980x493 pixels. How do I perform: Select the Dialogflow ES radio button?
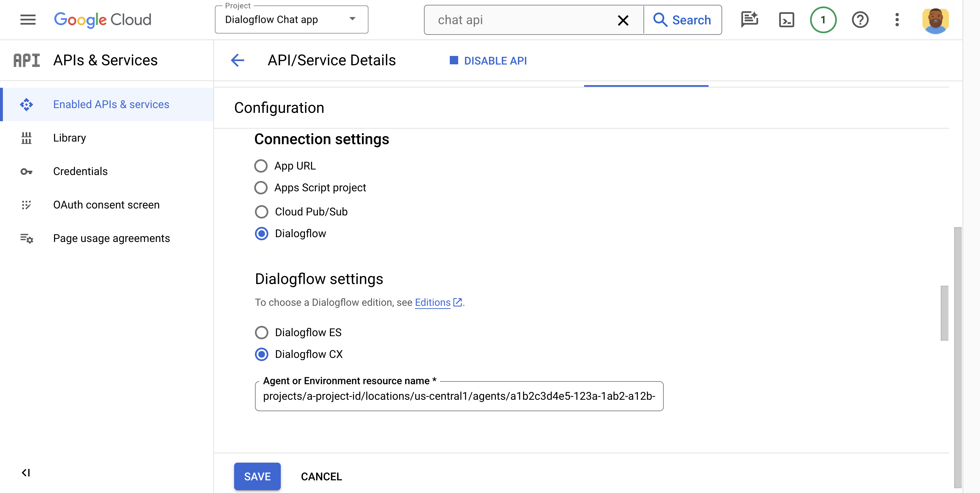262,333
